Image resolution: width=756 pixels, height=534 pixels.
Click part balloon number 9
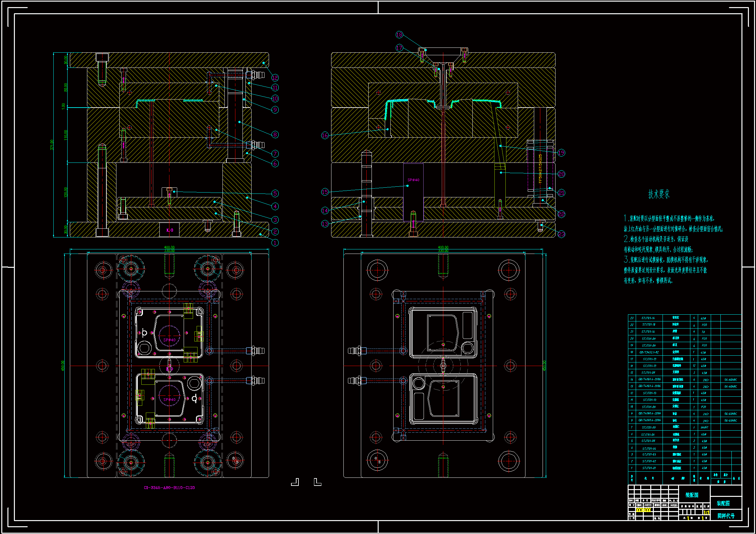coord(275,110)
